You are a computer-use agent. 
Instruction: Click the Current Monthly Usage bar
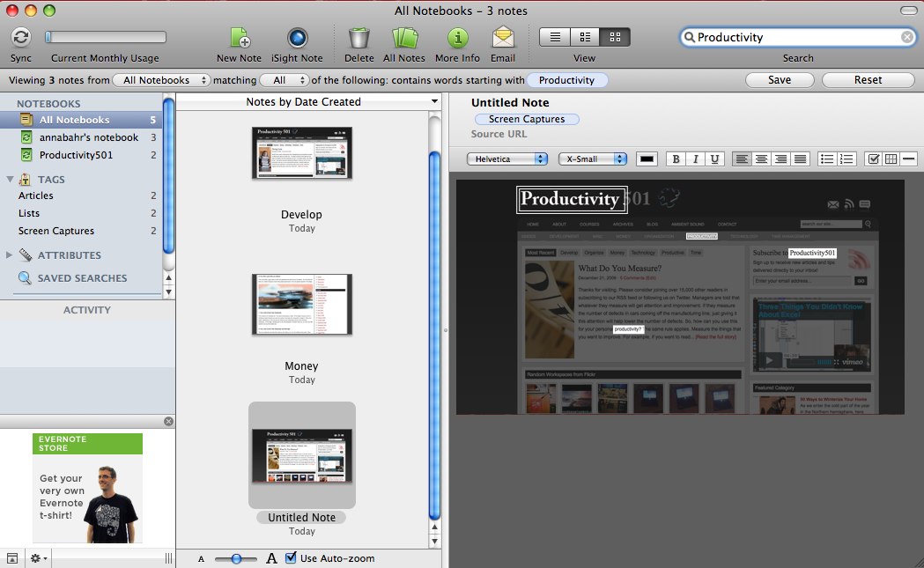tap(106, 37)
